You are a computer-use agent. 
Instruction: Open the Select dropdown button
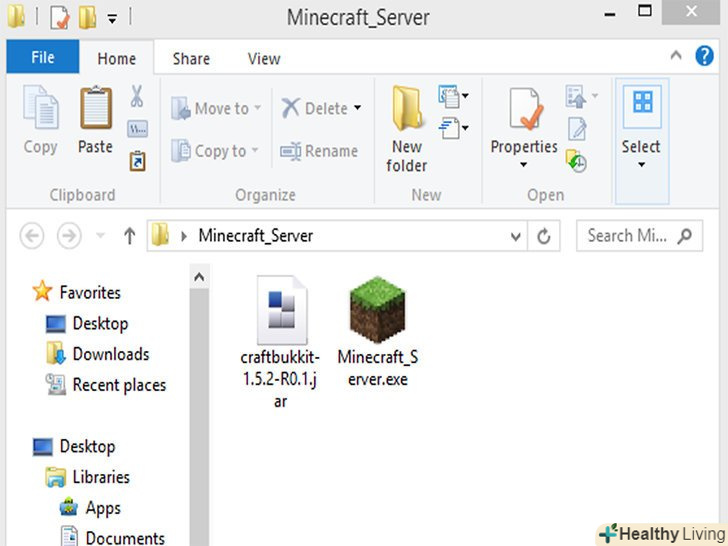click(642, 141)
